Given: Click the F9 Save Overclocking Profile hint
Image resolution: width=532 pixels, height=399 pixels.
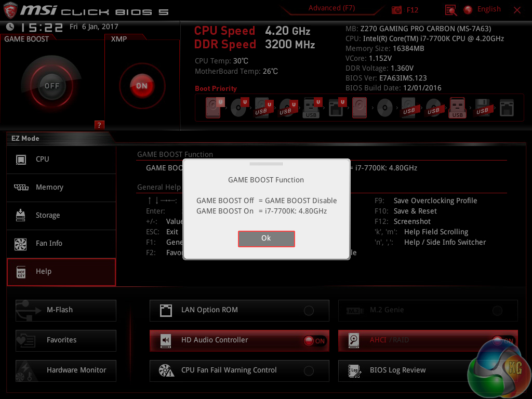Looking at the screenshot, I should tap(426, 201).
